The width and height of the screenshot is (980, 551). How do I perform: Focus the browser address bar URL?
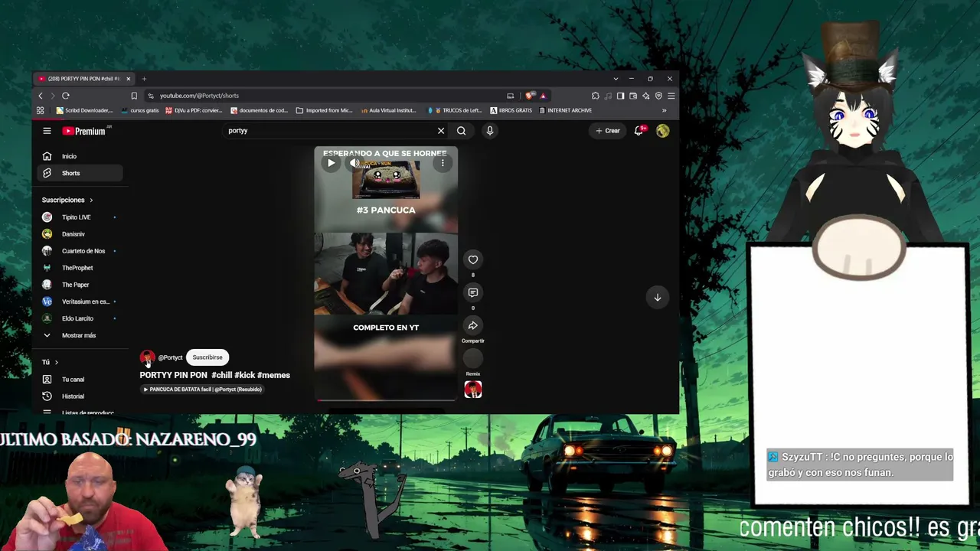[x=199, y=96]
